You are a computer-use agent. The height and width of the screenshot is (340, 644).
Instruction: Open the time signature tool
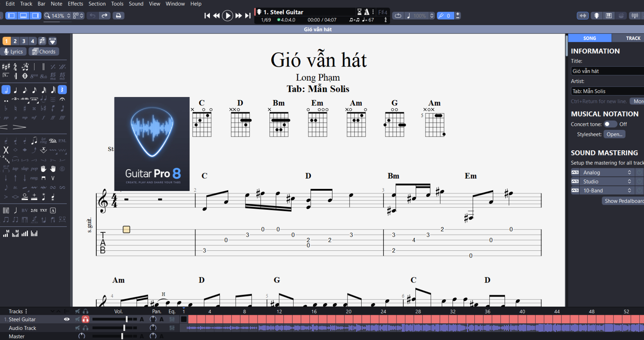[15, 66]
